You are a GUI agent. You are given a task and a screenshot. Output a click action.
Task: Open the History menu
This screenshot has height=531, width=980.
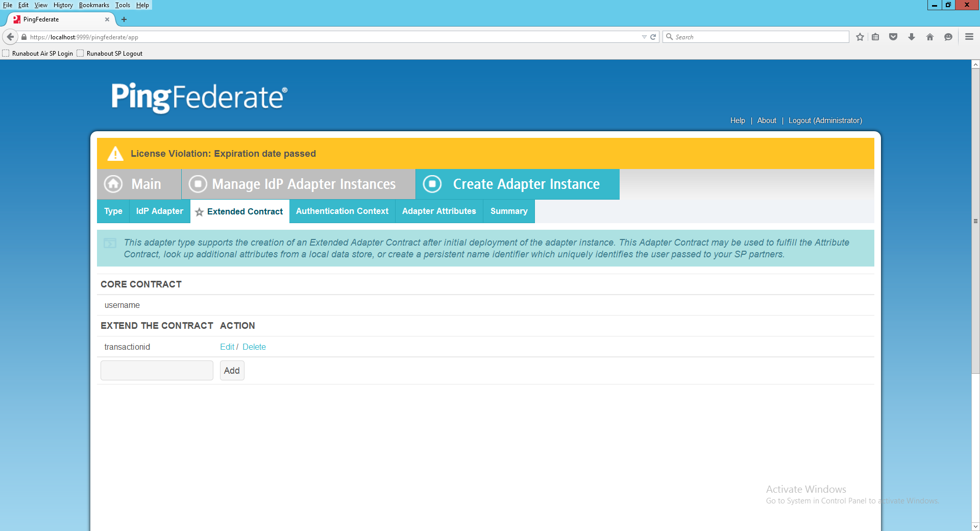pyautogui.click(x=63, y=5)
